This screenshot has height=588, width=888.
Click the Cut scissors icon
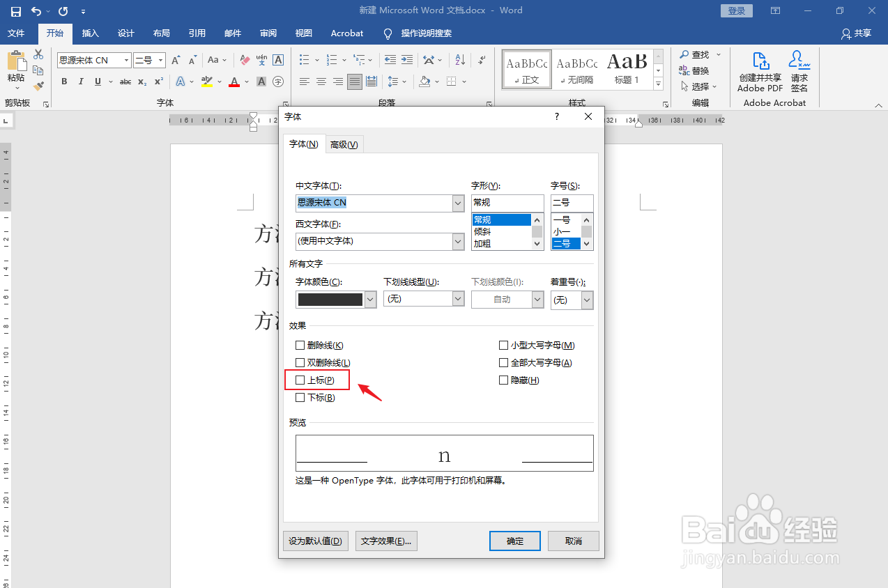pos(38,54)
